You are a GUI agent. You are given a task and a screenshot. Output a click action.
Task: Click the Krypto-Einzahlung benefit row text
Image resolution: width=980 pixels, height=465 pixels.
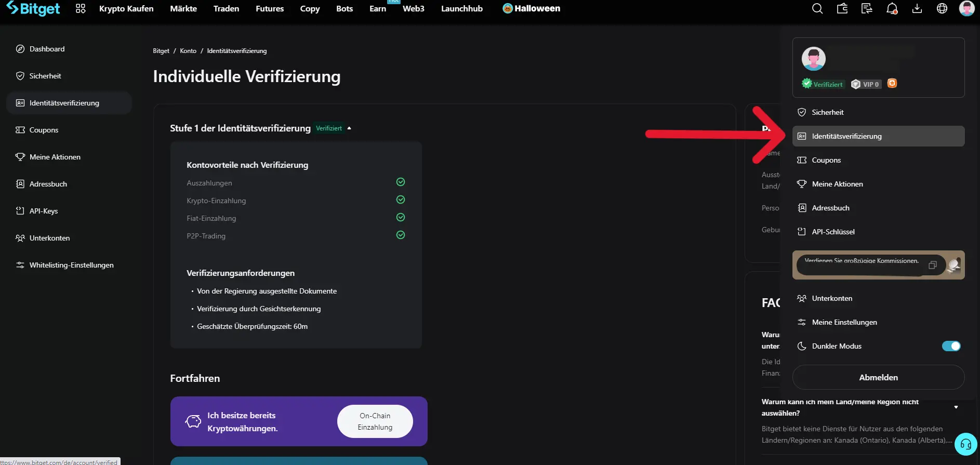point(216,201)
